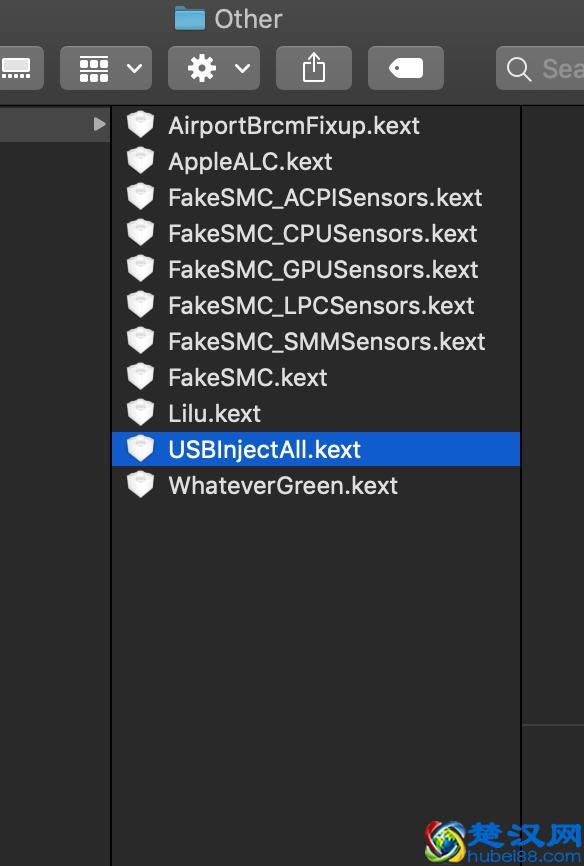Click the magnifying glass in the search field
Screen dimensions: 584x866
click(519, 69)
